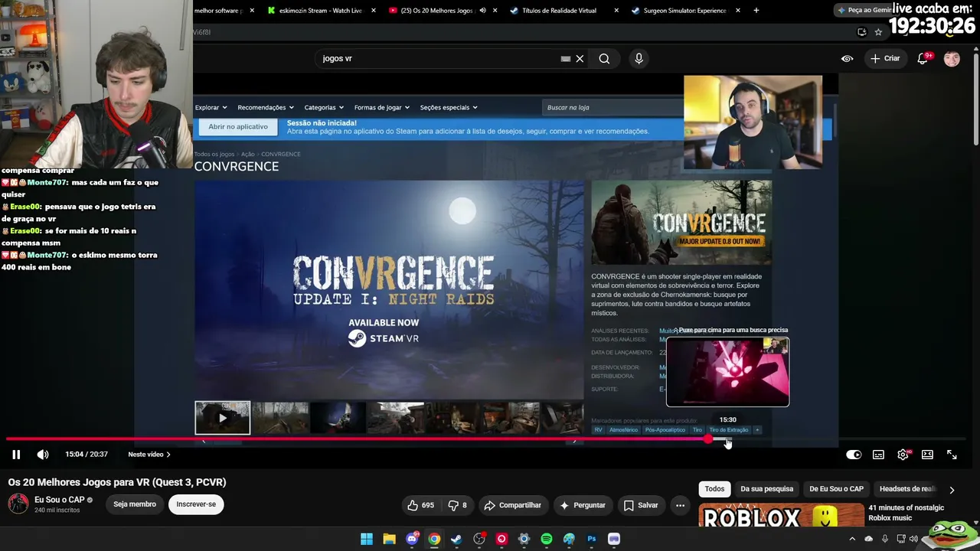Open the Criar create menu
Image resolution: width=980 pixels, height=551 pixels.
[885, 58]
